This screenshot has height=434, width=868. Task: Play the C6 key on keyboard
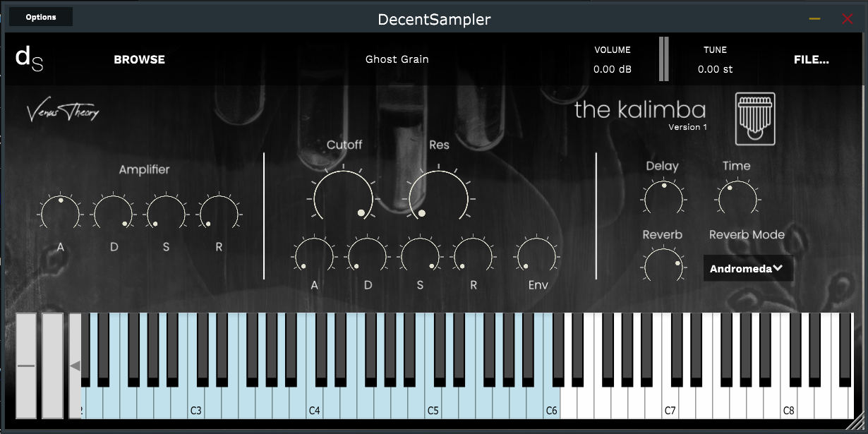tap(552, 404)
